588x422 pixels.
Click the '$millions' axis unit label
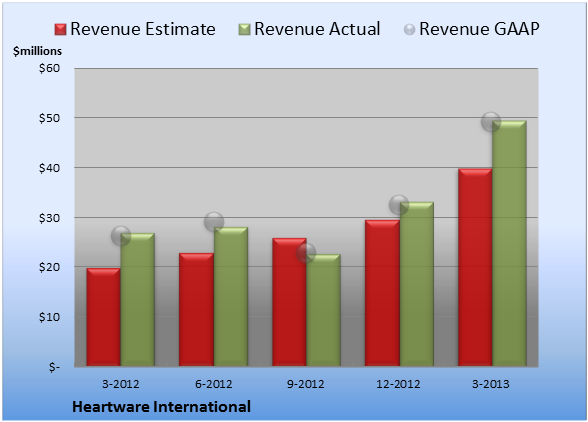[38, 51]
